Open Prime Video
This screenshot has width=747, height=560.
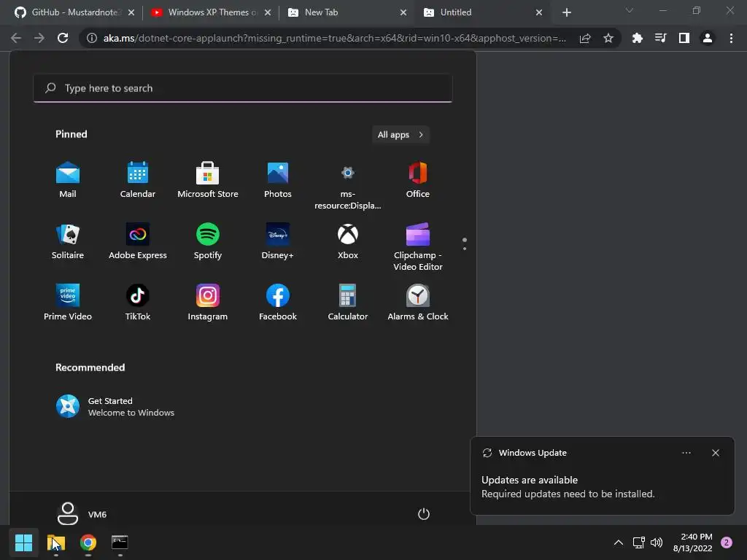[68, 303]
